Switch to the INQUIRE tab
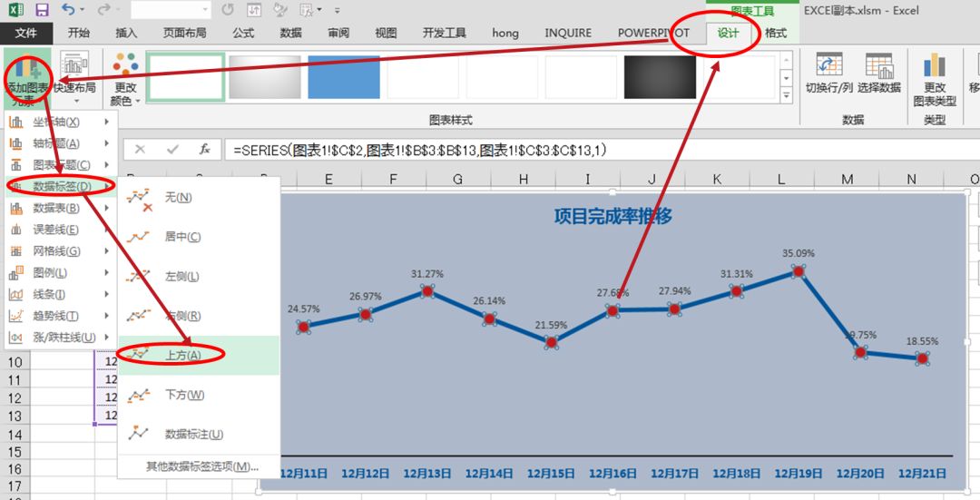980x500 pixels. pos(568,34)
